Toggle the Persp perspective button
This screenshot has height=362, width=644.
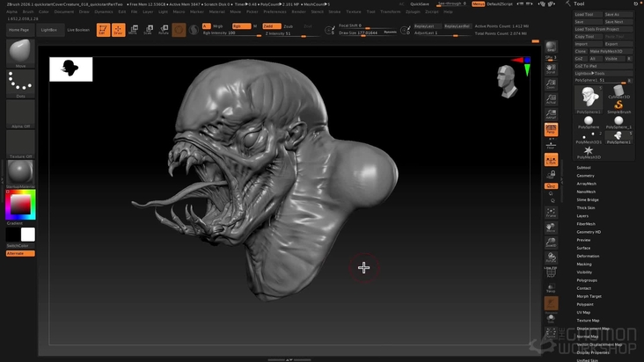point(551,129)
